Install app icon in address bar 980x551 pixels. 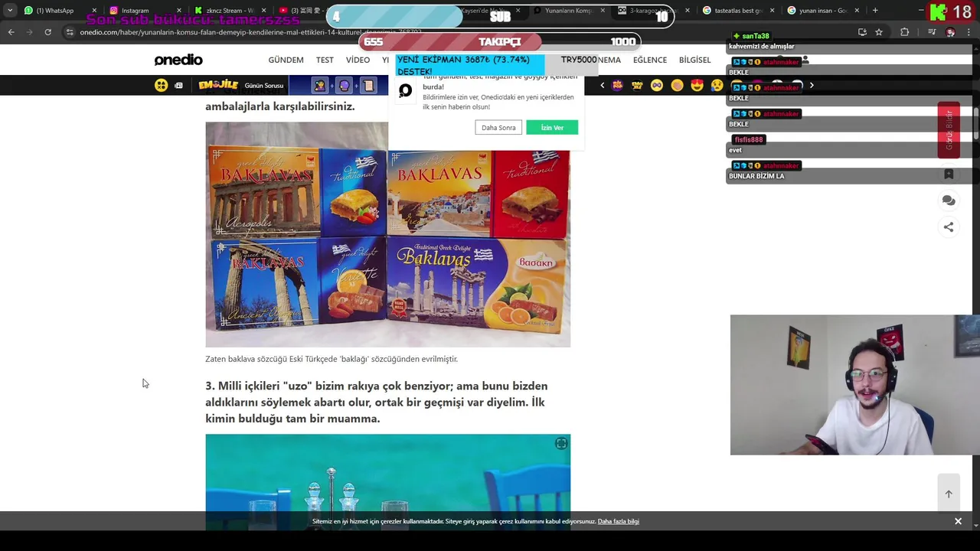point(862,32)
